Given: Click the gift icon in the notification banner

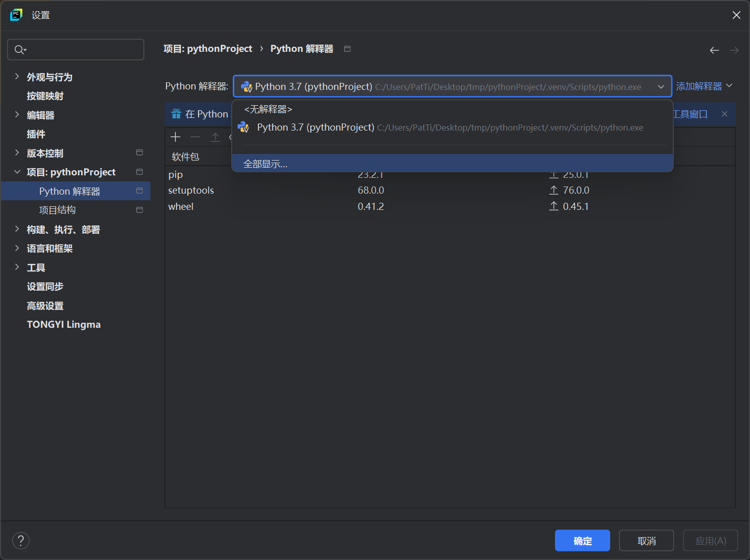Looking at the screenshot, I should (176, 114).
